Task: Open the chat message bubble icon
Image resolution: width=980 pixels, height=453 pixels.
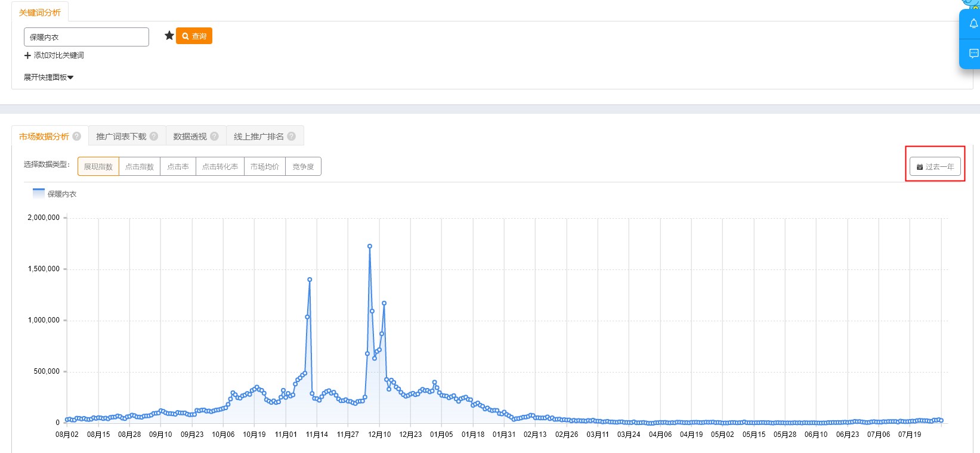Action: point(973,54)
